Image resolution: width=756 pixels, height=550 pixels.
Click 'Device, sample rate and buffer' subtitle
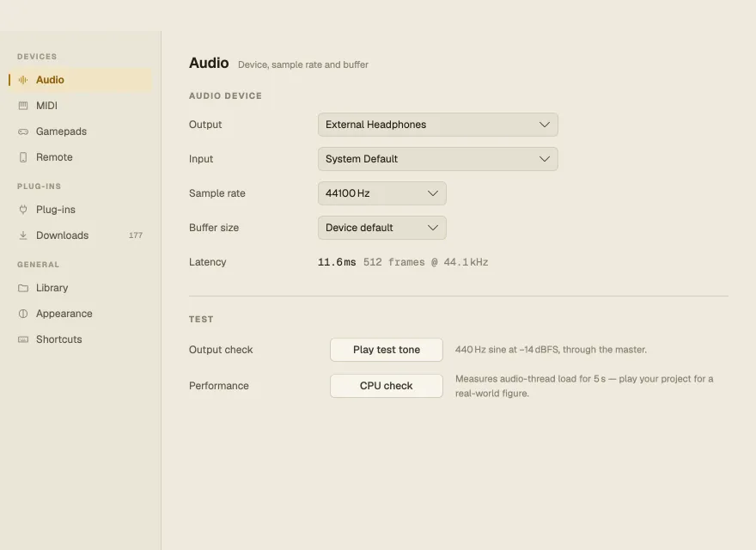point(303,64)
